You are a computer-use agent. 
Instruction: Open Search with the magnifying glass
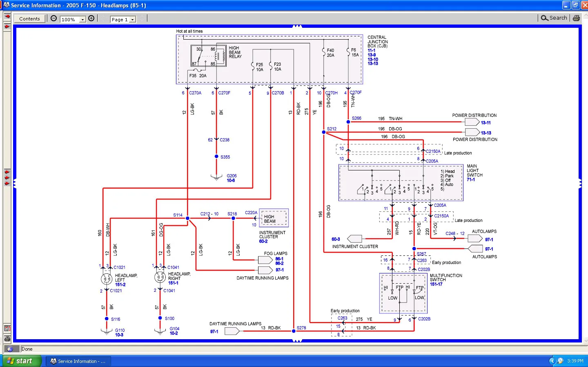click(x=554, y=18)
